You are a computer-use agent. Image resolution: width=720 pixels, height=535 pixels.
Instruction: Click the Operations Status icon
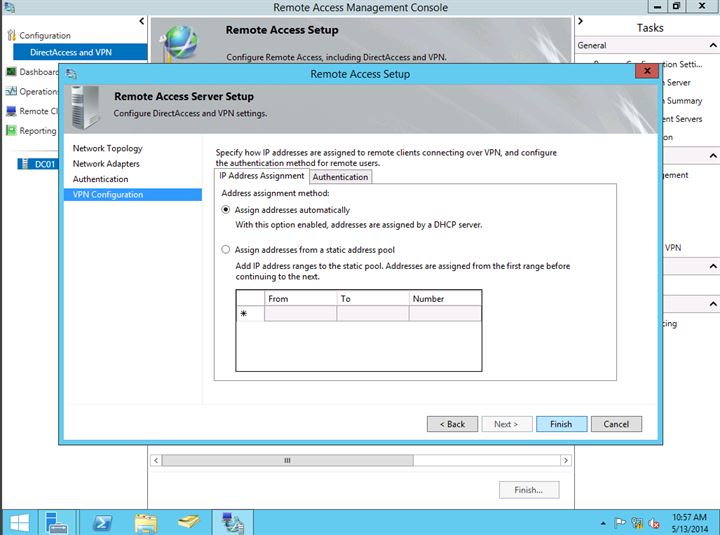(x=11, y=91)
